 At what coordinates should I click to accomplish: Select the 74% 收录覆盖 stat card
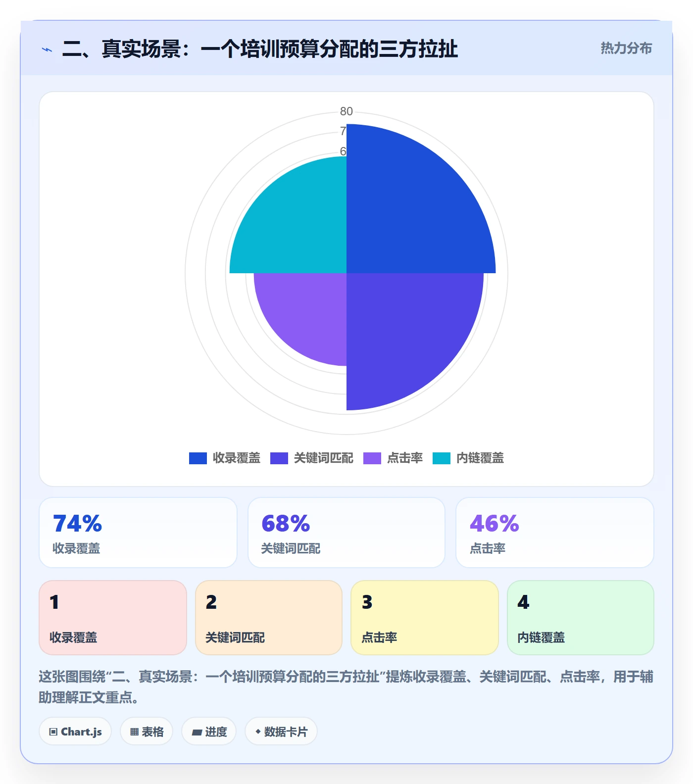138,533
